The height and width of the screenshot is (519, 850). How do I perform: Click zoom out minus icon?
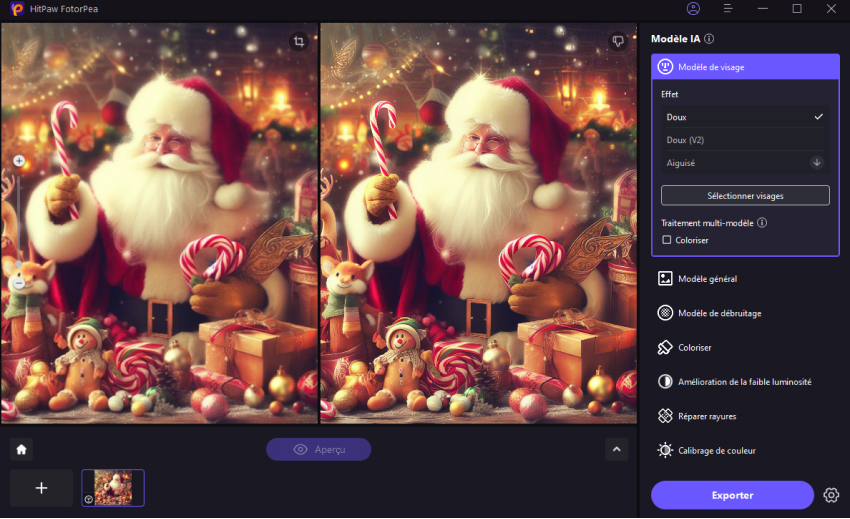point(19,284)
